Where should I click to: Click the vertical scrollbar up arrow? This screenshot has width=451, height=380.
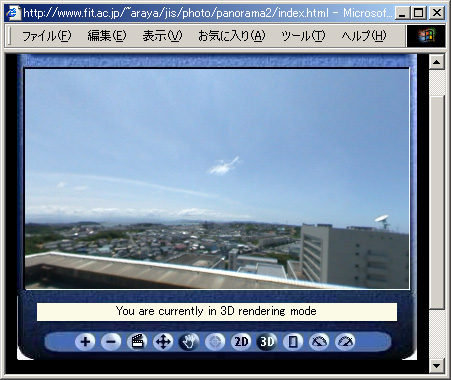click(436, 62)
